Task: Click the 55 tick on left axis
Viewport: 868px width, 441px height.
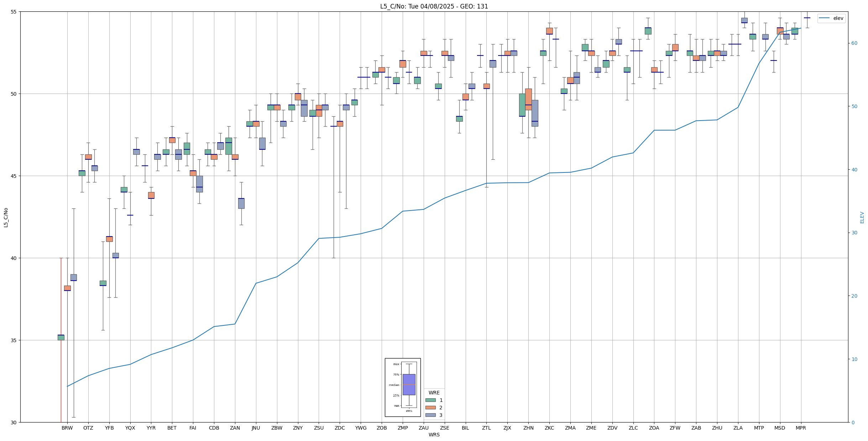Action: [14, 12]
